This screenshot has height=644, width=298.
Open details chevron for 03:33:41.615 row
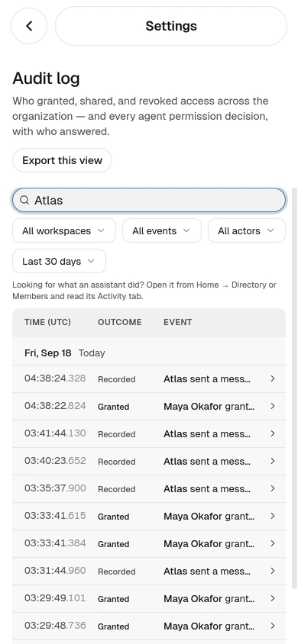273,517
